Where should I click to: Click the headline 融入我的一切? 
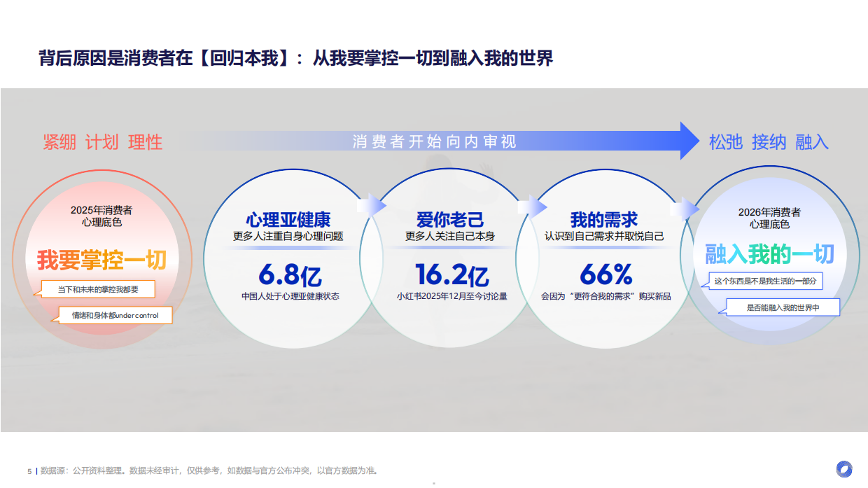coord(769,253)
